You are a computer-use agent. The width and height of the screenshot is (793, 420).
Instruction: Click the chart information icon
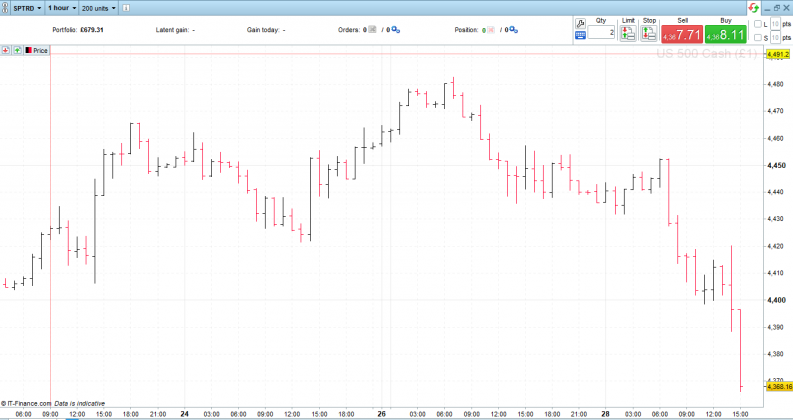coord(126,8)
